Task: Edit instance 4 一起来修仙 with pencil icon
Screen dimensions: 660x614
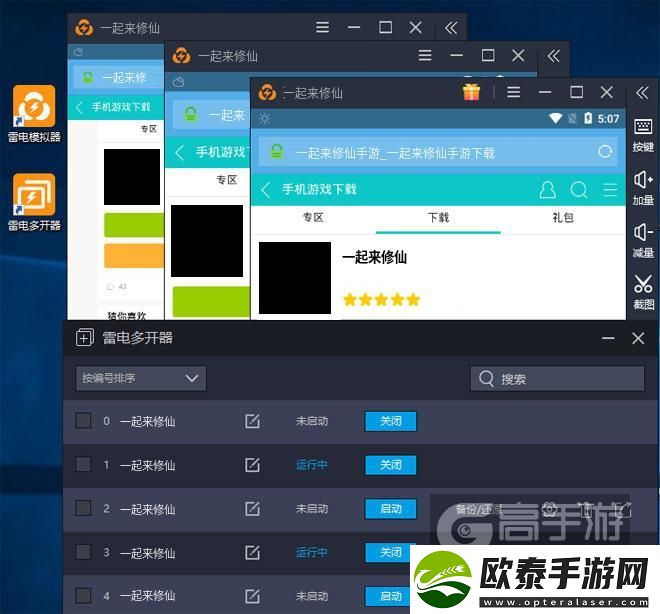Action: coord(252,596)
